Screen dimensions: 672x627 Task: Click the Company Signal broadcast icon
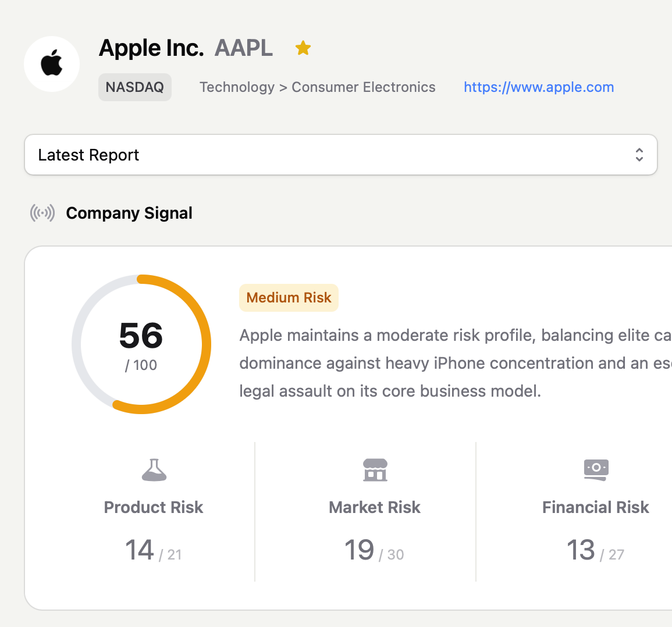click(42, 213)
